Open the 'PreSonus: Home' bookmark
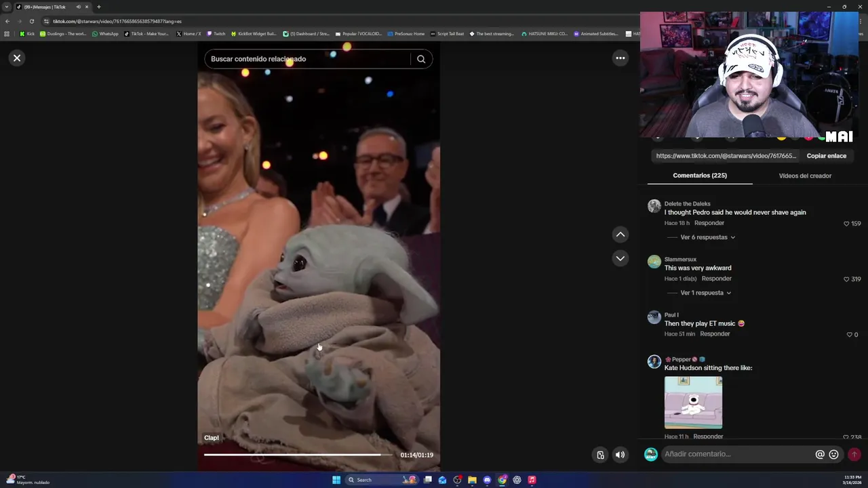This screenshot has height=488, width=868. pyautogui.click(x=406, y=34)
